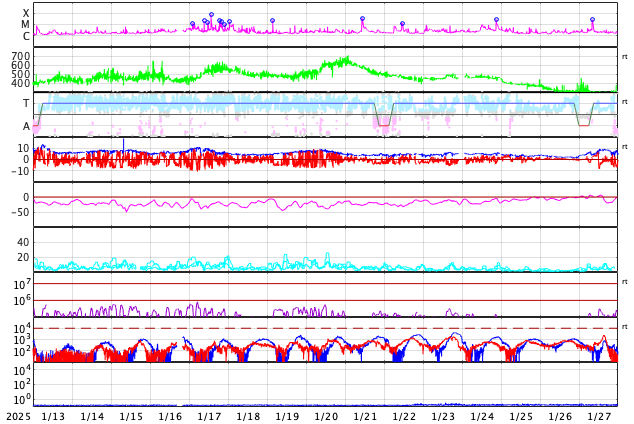Click the highest flare marker near 1/17
634x424 pixels.
point(211,15)
